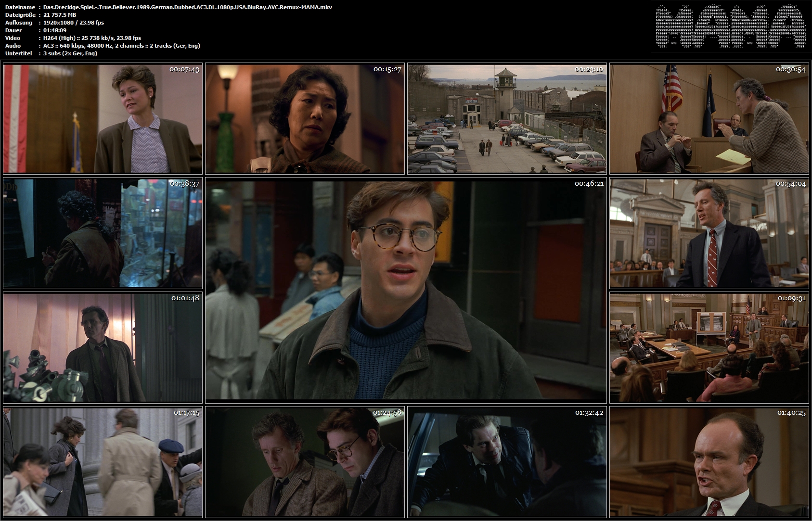Screen dimensions: 812x521
Task: Click the AC3 640 kbps audio details
Action: click(121, 46)
